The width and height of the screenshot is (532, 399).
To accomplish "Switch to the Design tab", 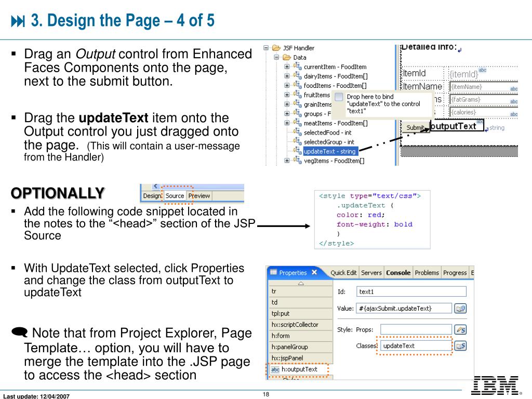I will tap(152, 196).
